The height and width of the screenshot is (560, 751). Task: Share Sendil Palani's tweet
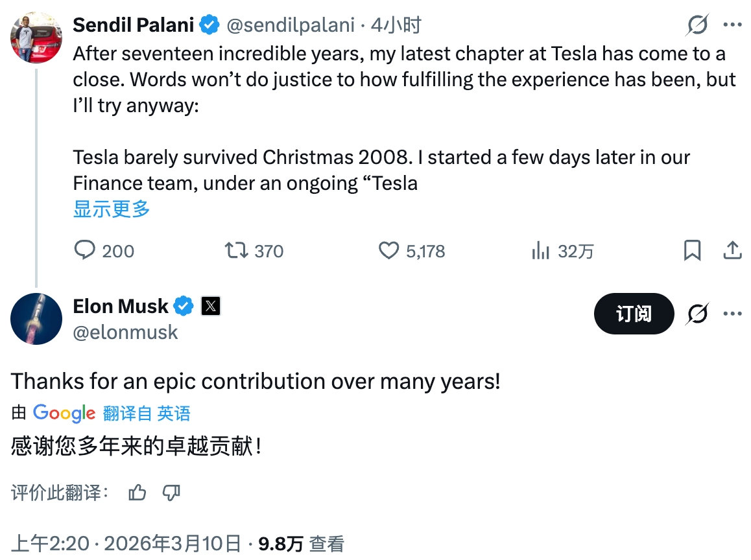(x=732, y=251)
